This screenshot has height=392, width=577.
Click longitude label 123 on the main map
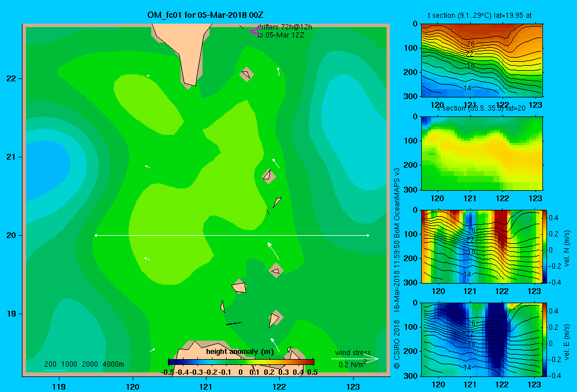(353, 386)
